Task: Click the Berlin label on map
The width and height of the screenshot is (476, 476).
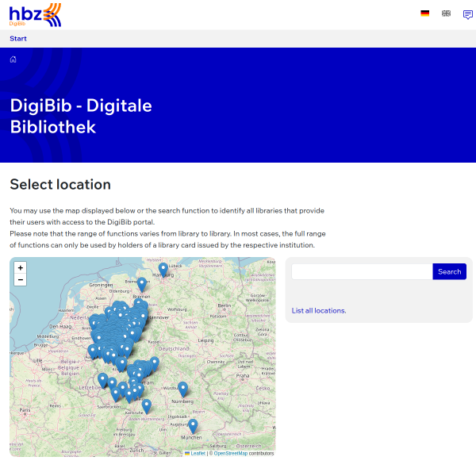Action: [x=225, y=305]
